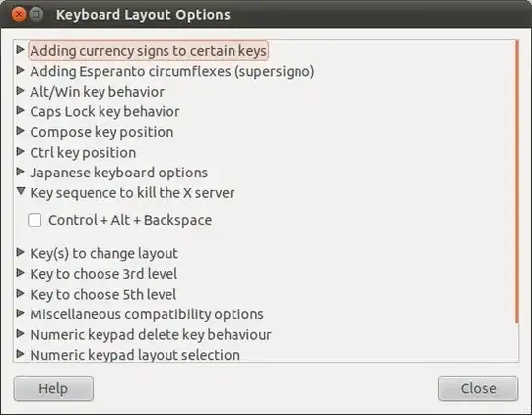The width and height of the screenshot is (532, 415).
Task: Select the Japanese keyboard options row text
Action: click(x=119, y=173)
